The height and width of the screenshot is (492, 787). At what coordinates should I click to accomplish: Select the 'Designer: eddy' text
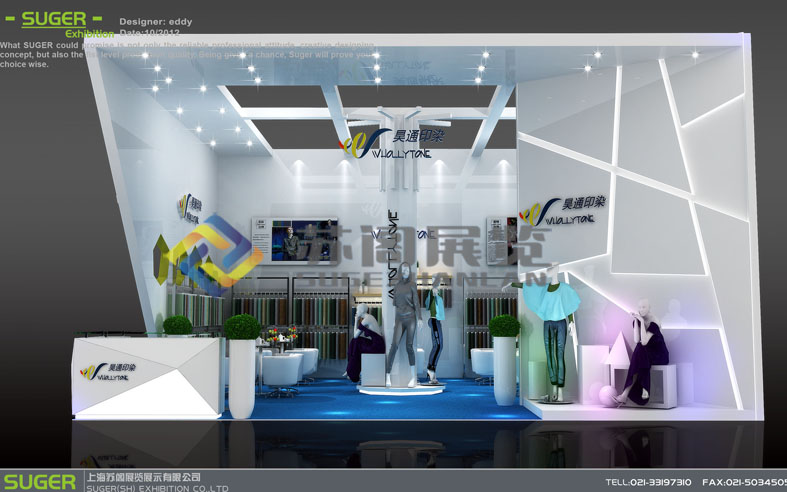[155, 21]
